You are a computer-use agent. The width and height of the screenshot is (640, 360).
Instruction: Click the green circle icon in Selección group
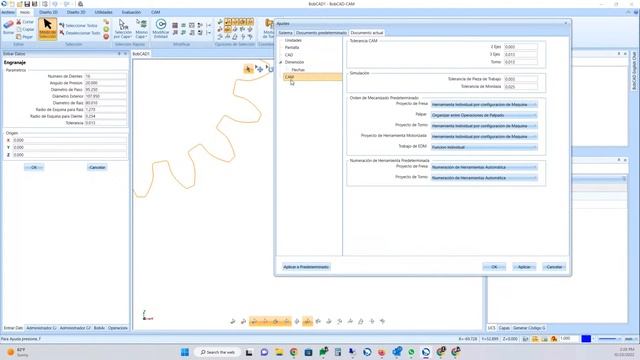(x=106, y=29)
